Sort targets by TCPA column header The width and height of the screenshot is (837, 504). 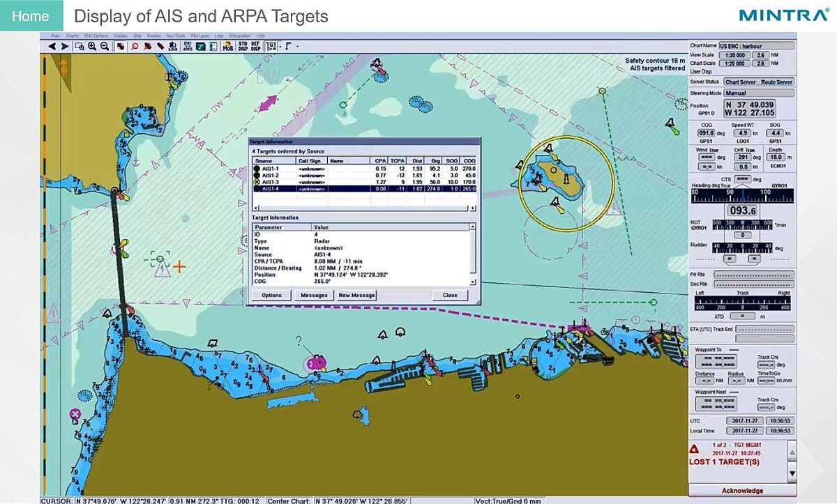398,160
